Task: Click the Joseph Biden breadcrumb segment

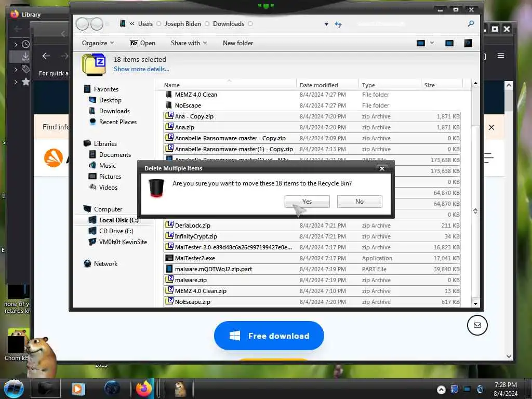Action: [x=182, y=24]
